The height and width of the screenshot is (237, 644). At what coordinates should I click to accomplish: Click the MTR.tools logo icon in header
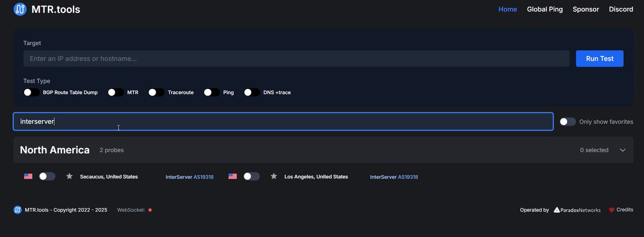[20, 9]
